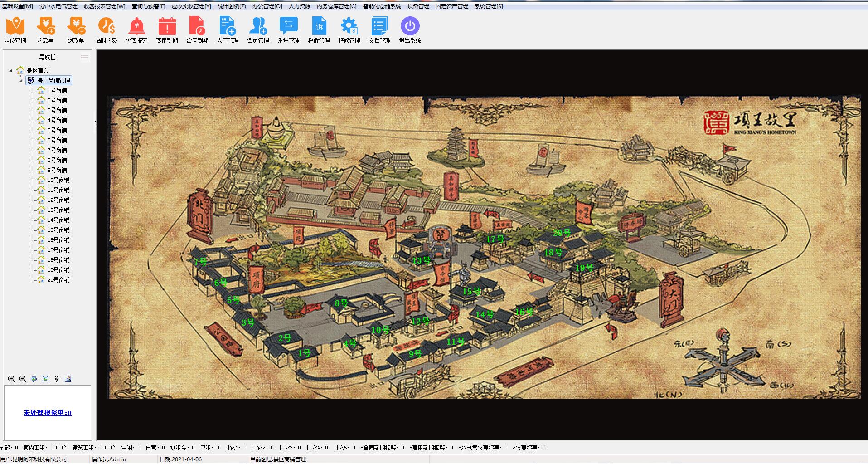Click the 11号 shop label on map
The height and width of the screenshot is (464, 868).
(456, 342)
